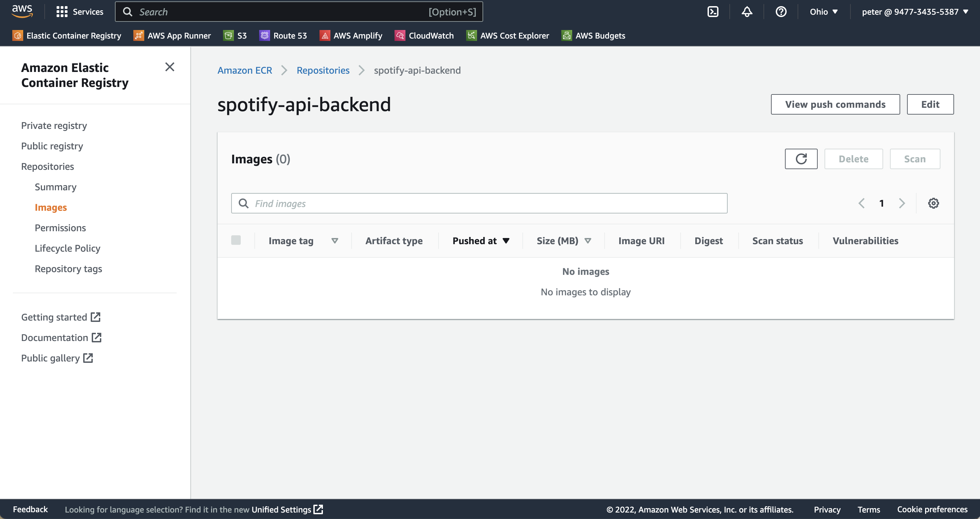Screen dimensions: 980x519
Task: Open the table preferences gear
Action: (933, 203)
